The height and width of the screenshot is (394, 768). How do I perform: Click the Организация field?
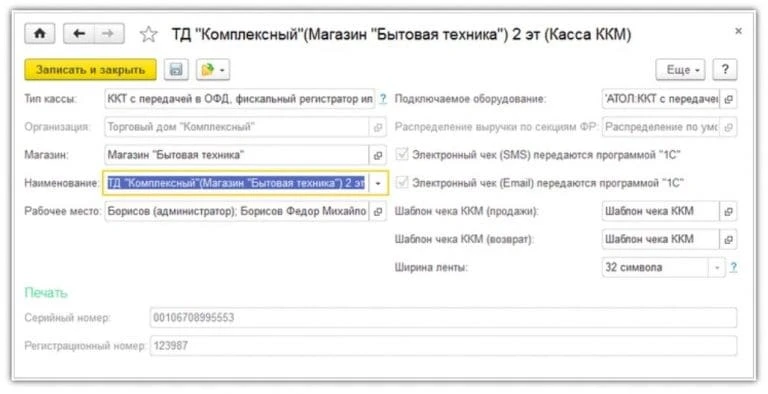pos(237,127)
